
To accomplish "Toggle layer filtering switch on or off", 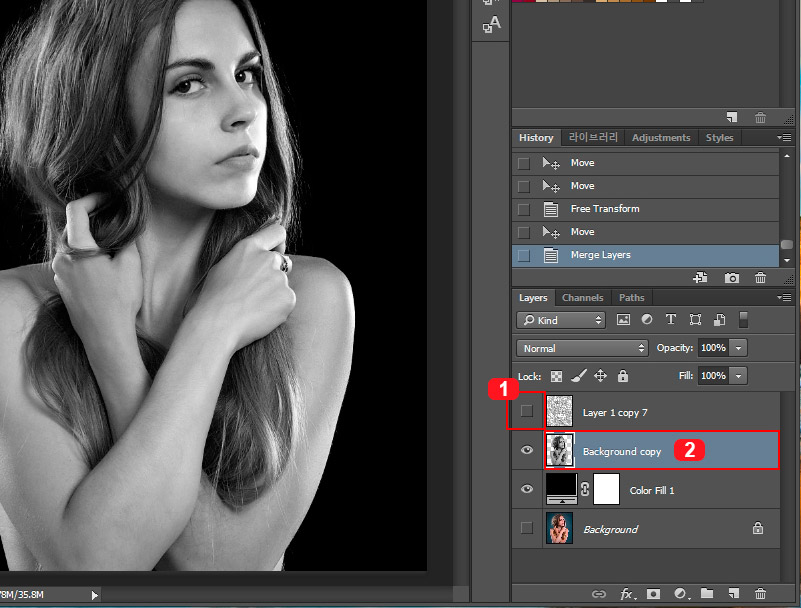I will click(743, 320).
